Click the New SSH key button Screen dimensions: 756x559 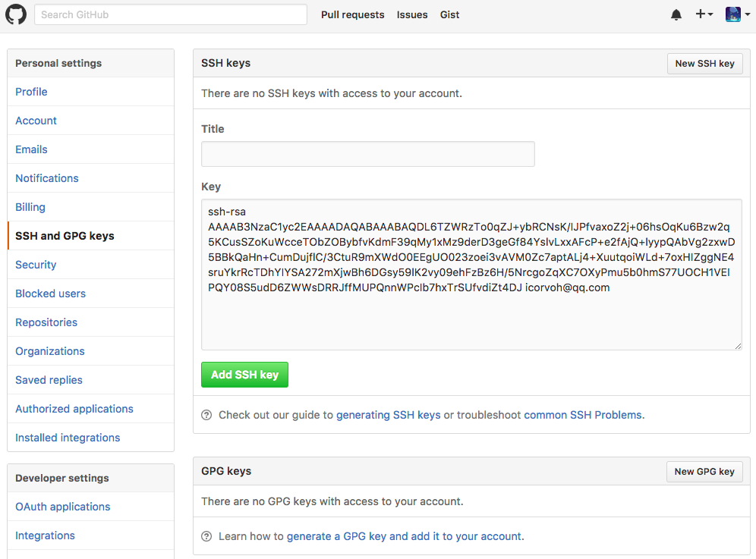pyautogui.click(x=704, y=64)
